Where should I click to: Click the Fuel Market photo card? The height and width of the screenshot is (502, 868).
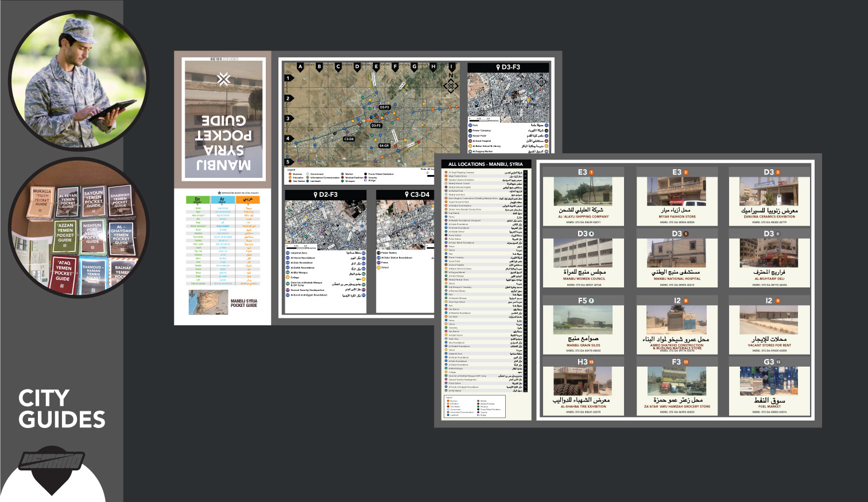pyautogui.click(x=769, y=386)
